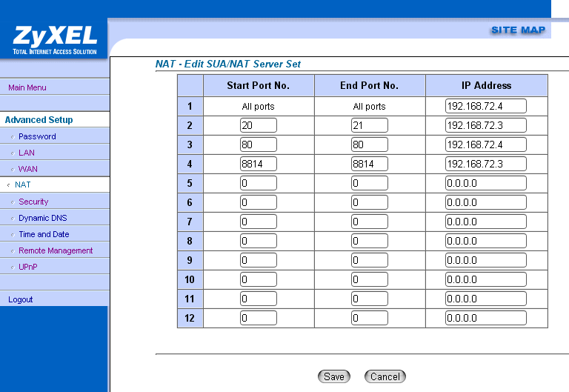Go to the Password settings page
Image resolution: width=569 pixels, height=392 pixels.
pos(37,136)
